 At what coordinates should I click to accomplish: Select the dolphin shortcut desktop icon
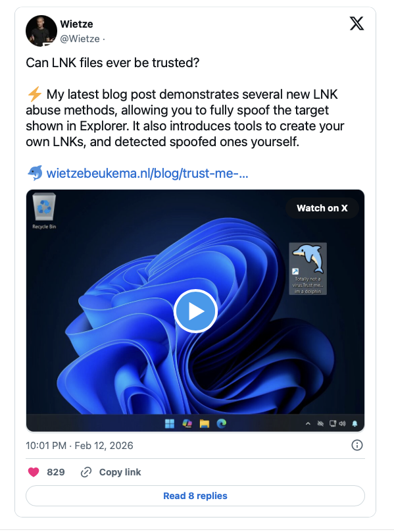pyautogui.click(x=308, y=269)
